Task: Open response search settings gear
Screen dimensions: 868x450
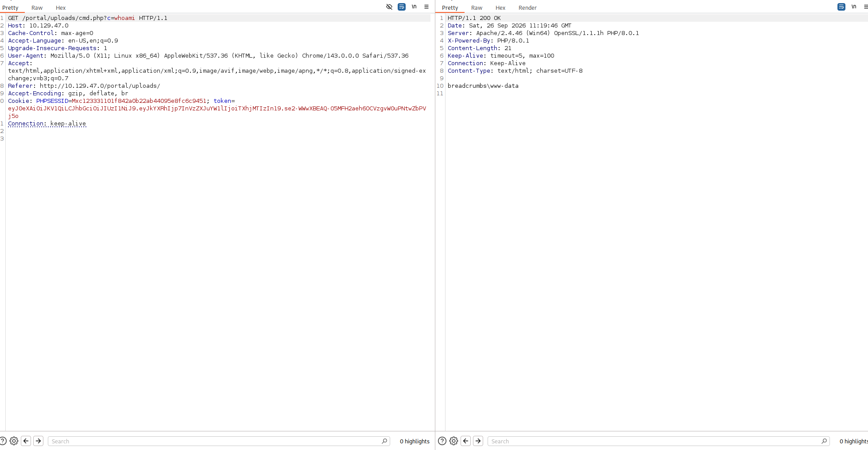Action: 453,441
